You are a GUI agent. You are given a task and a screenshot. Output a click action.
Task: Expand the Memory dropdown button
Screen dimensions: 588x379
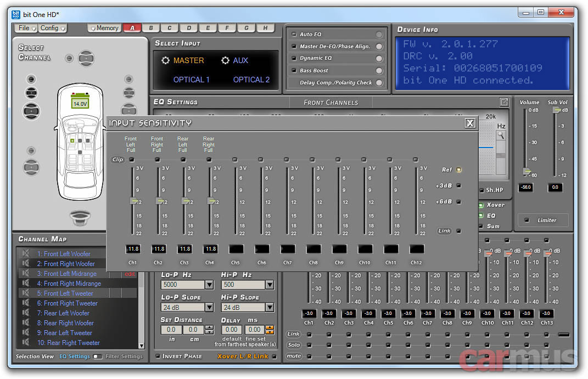coord(104,28)
